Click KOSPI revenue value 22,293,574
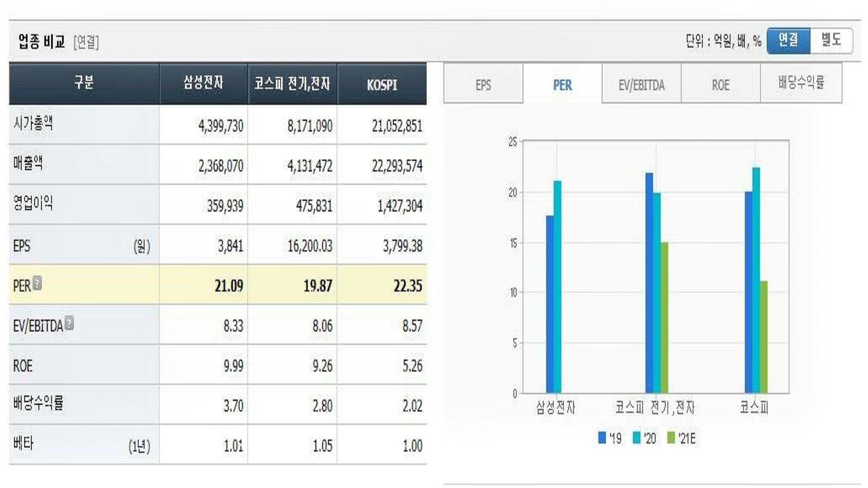 pyautogui.click(x=397, y=166)
